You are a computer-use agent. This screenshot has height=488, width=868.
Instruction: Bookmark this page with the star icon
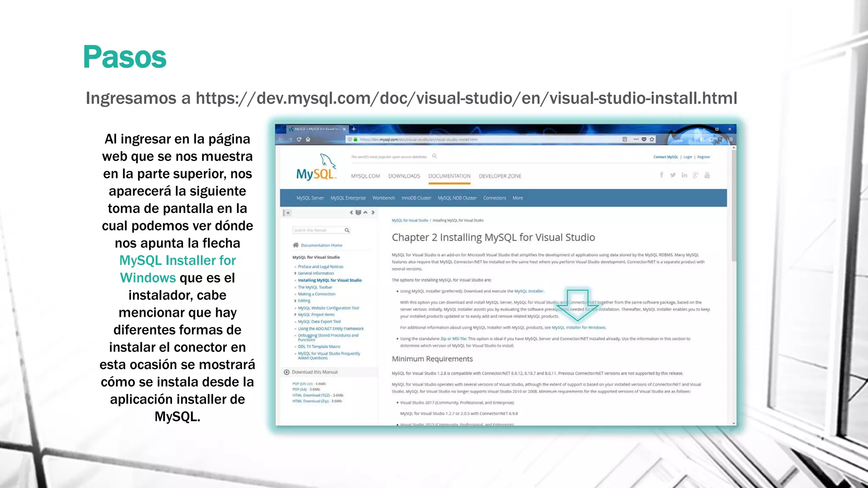[x=652, y=139]
